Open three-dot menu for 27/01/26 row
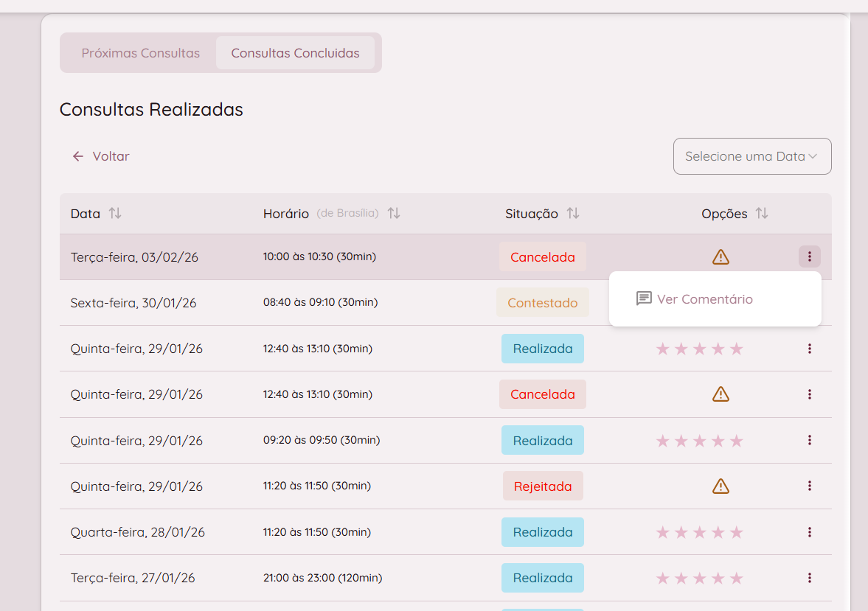868x611 pixels. coord(809,578)
